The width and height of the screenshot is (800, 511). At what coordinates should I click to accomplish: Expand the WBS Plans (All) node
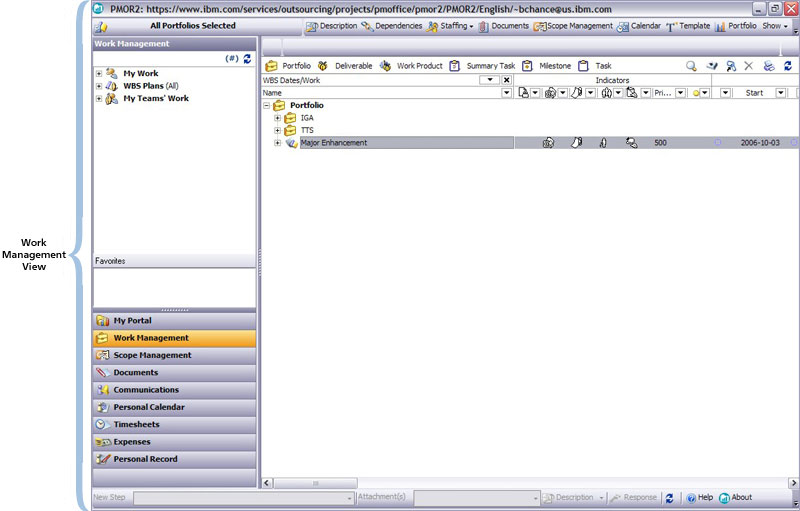pyautogui.click(x=99, y=86)
